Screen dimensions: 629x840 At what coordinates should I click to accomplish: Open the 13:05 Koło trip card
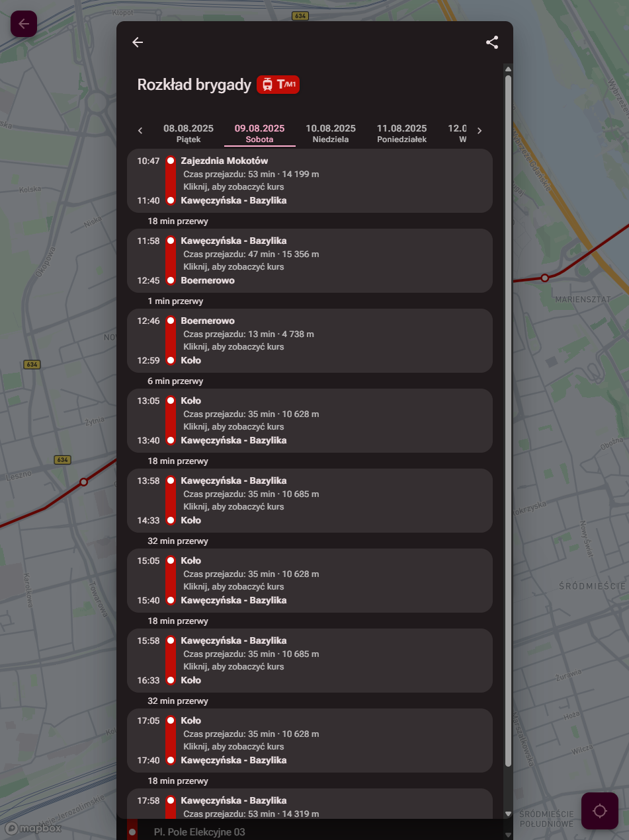(310, 420)
